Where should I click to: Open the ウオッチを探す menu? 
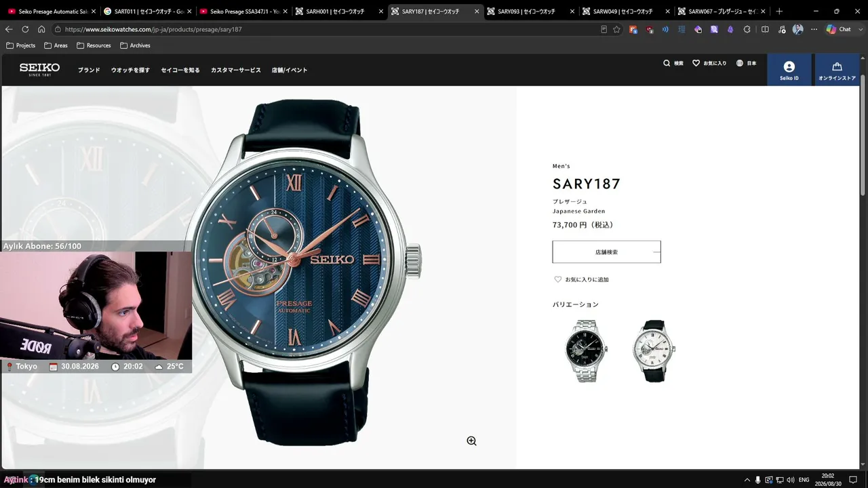[x=130, y=70]
